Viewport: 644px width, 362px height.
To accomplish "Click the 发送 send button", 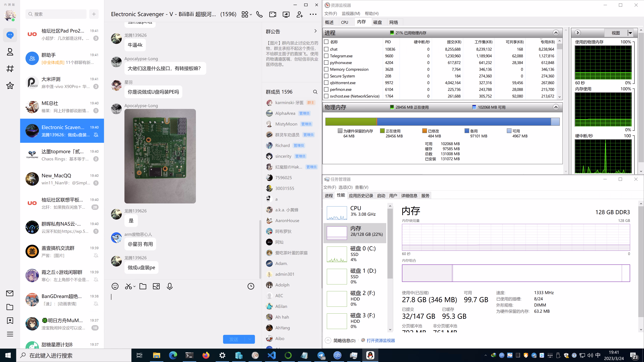I will tap(234, 339).
